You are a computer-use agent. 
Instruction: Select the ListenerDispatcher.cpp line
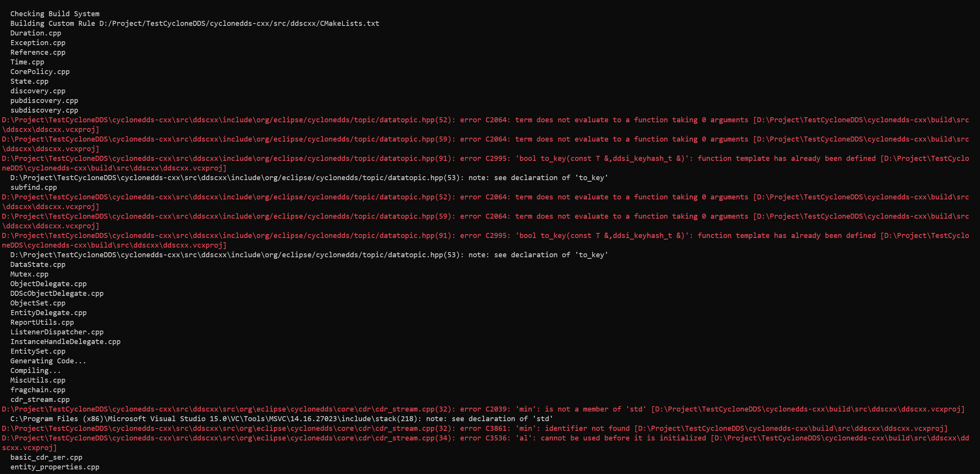(x=57, y=332)
